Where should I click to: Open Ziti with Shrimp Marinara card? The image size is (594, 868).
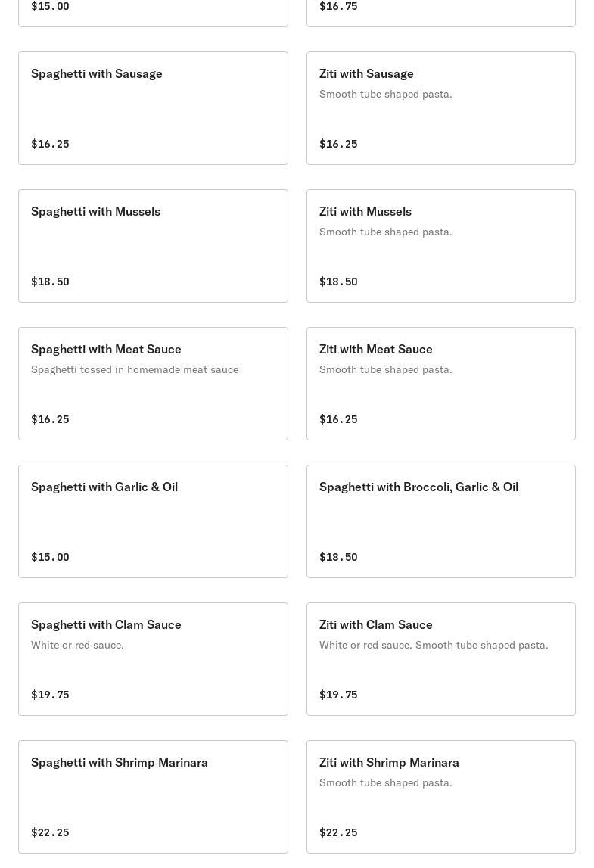click(x=389, y=763)
